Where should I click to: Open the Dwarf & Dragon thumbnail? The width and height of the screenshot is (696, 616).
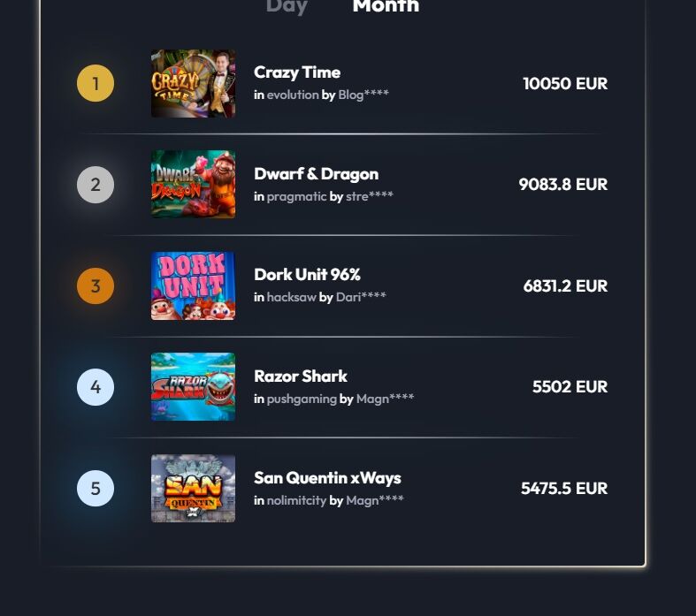193,184
